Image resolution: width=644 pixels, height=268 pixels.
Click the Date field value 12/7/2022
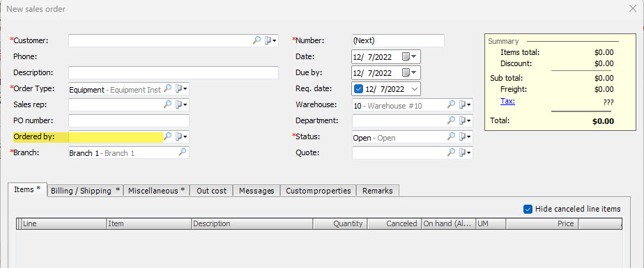pos(372,56)
